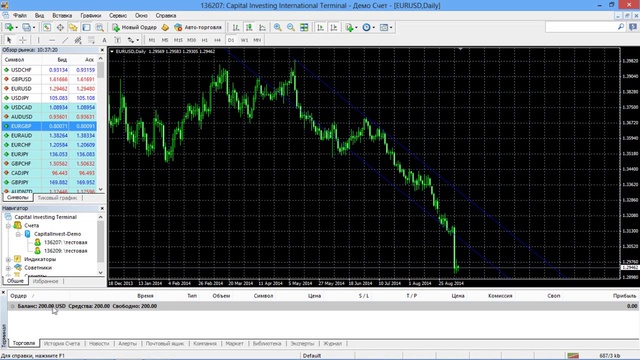Open the Templates dropdown arrow
The image size is (640, 360).
click(x=391, y=27)
